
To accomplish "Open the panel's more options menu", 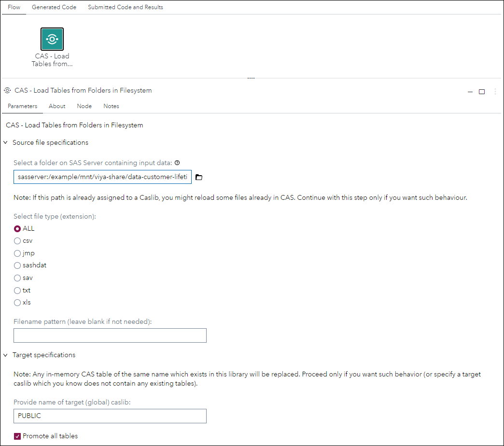I will click(495, 92).
